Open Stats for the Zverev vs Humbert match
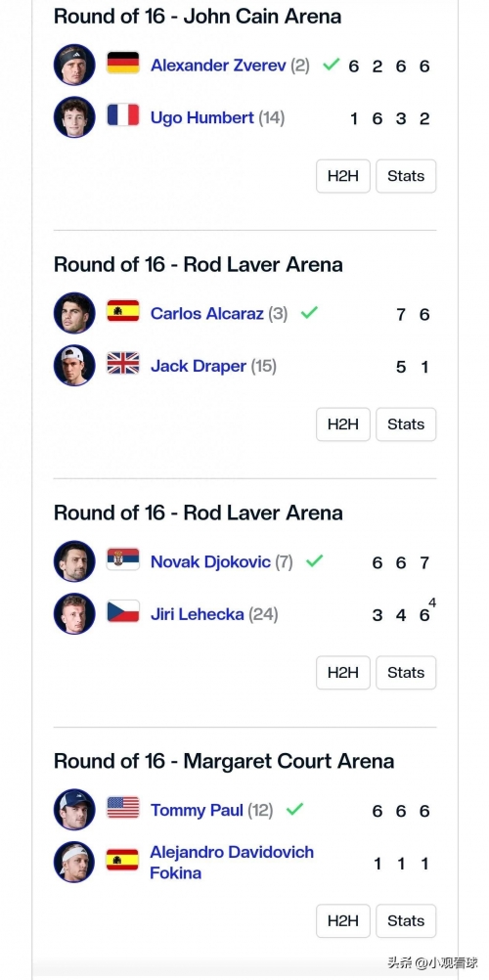 pos(406,176)
